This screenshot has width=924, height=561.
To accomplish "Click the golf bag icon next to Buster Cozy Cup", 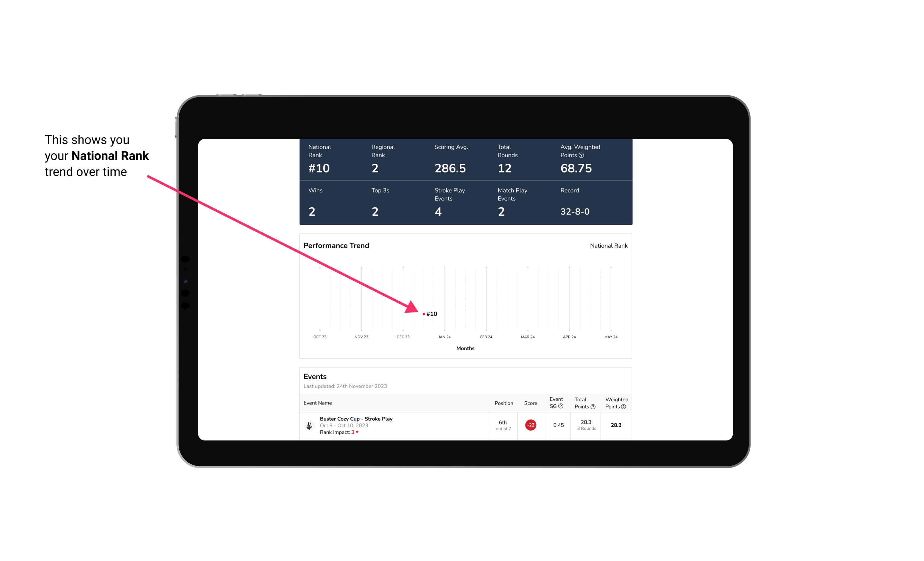I will point(309,425).
